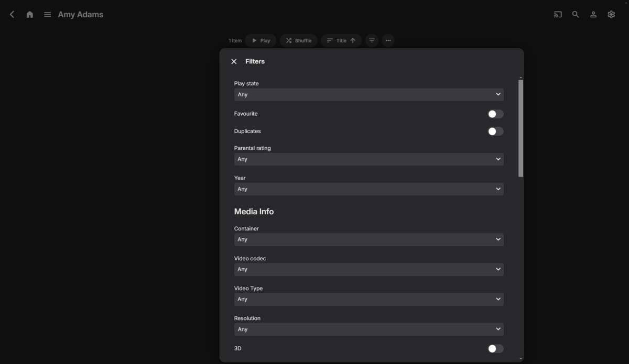629x364 pixels.
Task: Open the filter menu icon on toolbar
Action: pos(371,40)
